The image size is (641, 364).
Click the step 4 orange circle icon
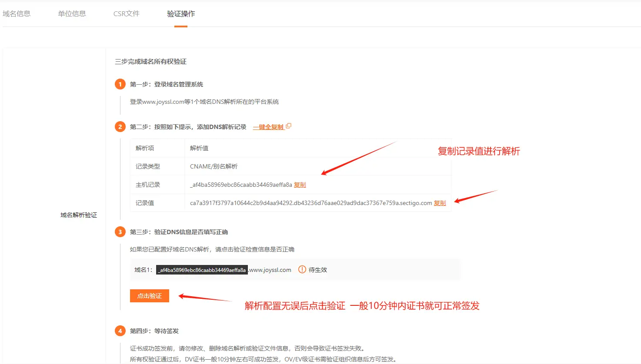point(120,331)
